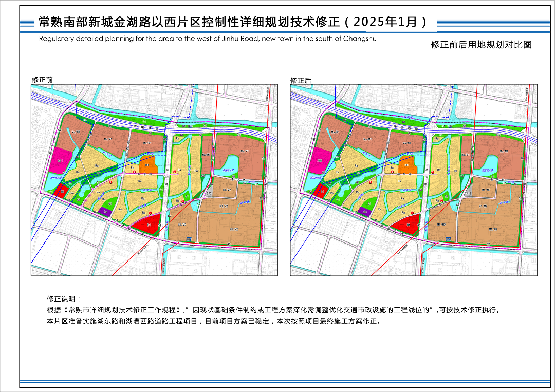555x392 pixels.
Task: Click the 修正前后用地规划对比图 heading
Action: (481, 45)
